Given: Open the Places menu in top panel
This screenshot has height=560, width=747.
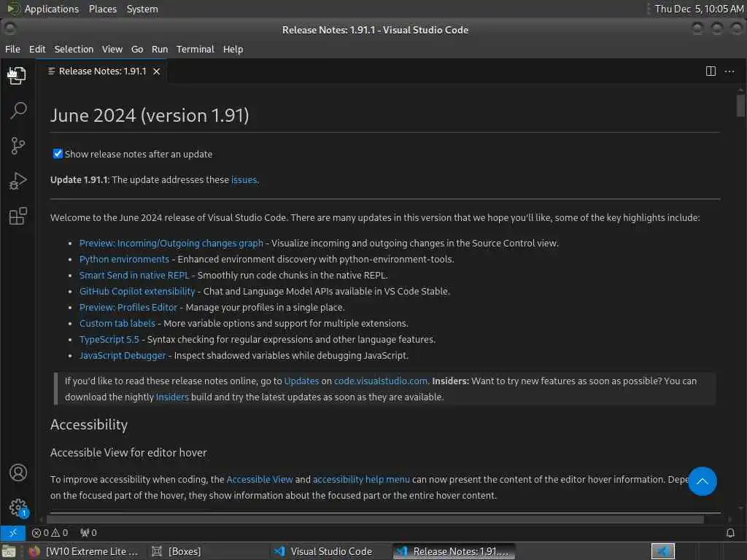Looking at the screenshot, I should click(103, 9).
